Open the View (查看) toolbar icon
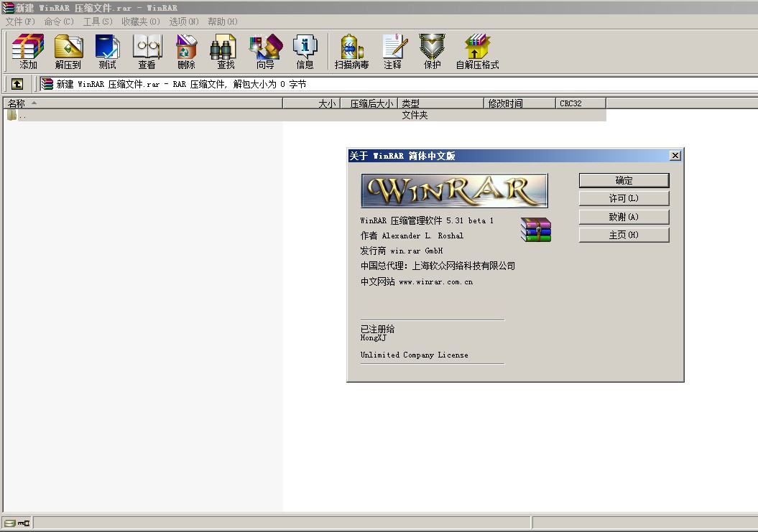Image resolution: width=758 pixels, height=532 pixels. coord(147,51)
